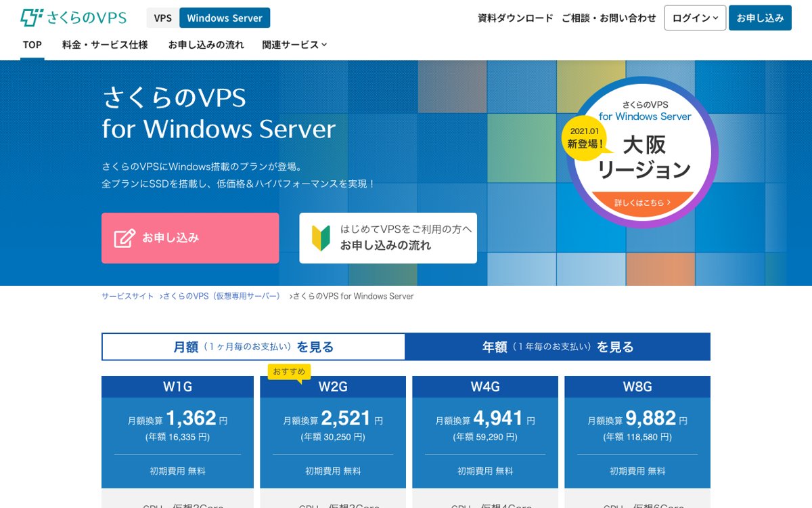Image resolution: width=812 pixels, height=508 pixels.
Task: Click the 4,941 円 monthly price
Action: 504,418
